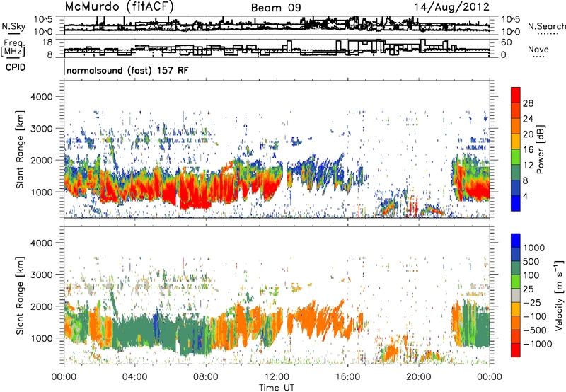Click the 16 tick on Power color bar

(528, 150)
